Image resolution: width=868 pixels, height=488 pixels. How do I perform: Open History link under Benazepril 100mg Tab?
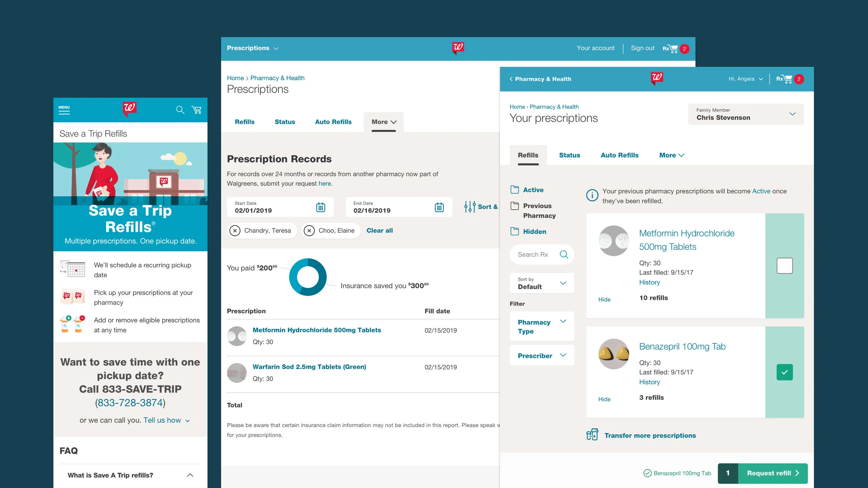[x=649, y=382]
